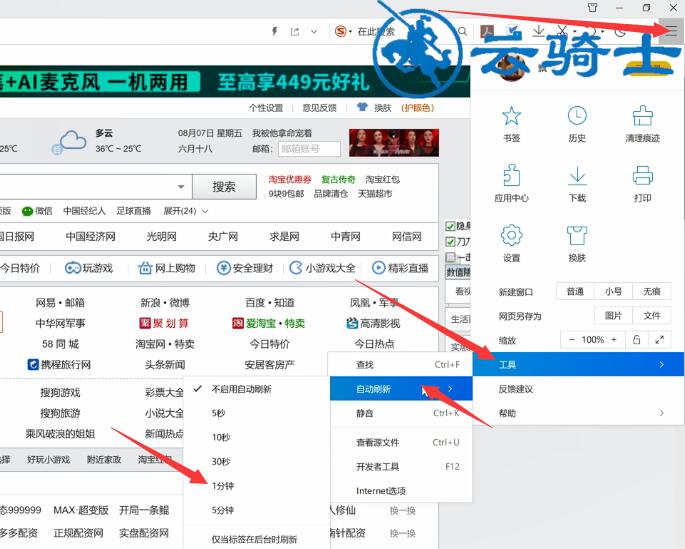Click the lightning speed-mode icon in address bar
This screenshot has height=549, width=685.
point(275,31)
